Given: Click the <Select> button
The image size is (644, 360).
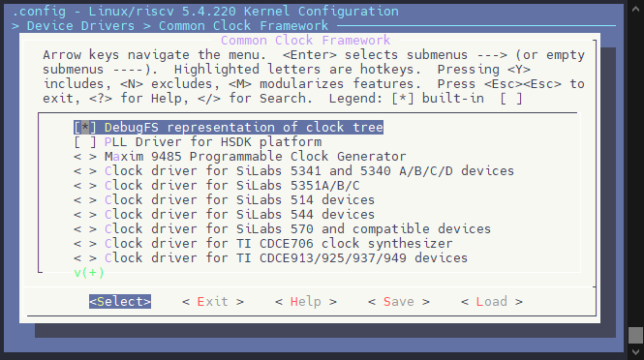Looking at the screenshot, I should click(120, 302).
